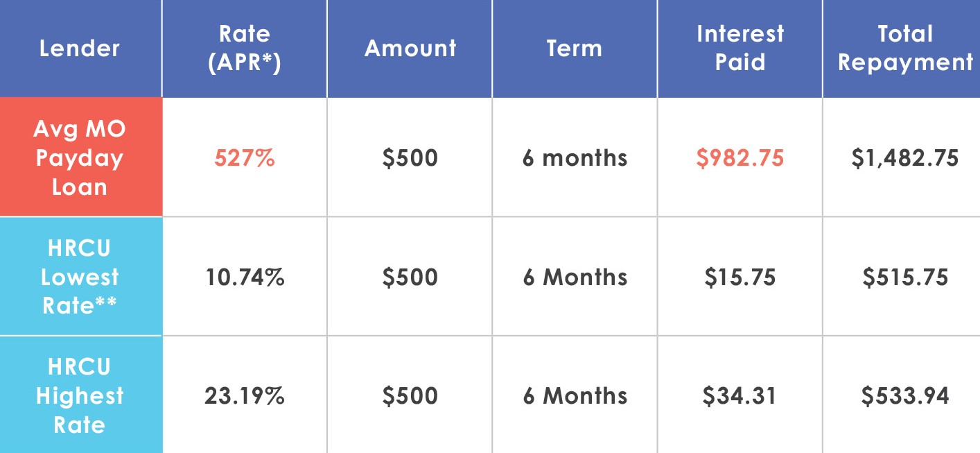Select the Term column header
Viewport: 980px width, 453px height.
(x=575, y=49)
